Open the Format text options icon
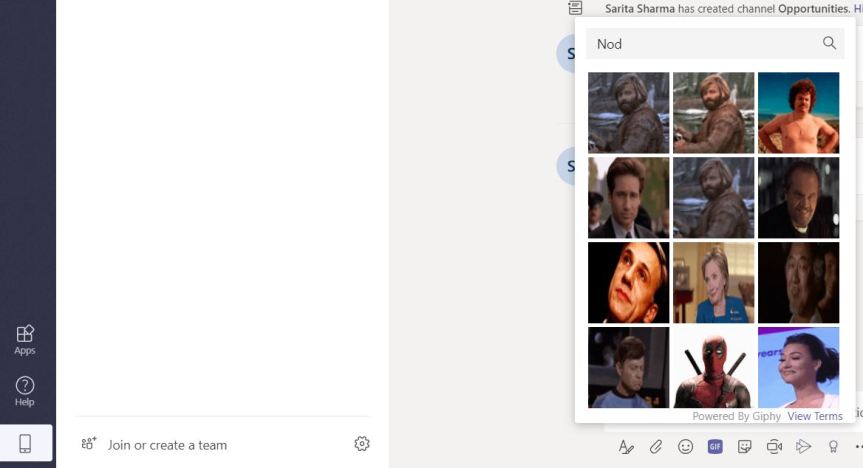863x468 pixels. click(x=626, y=446)
